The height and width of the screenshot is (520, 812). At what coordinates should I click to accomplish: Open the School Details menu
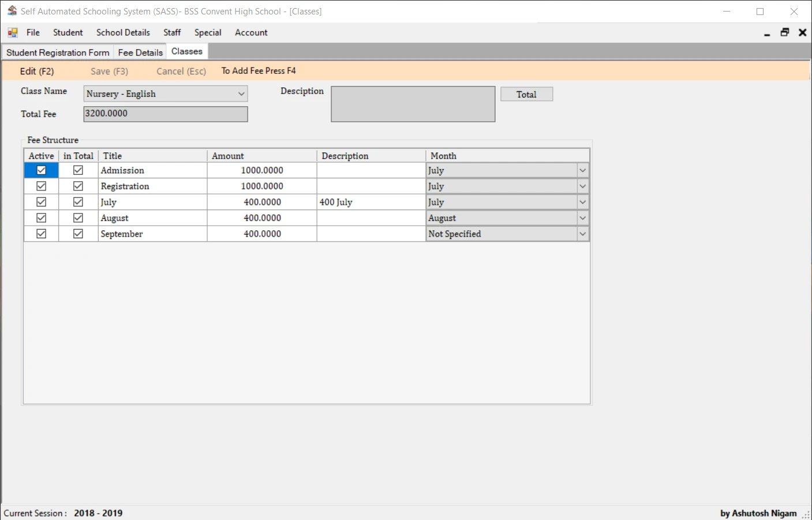(x=123, y=32)
